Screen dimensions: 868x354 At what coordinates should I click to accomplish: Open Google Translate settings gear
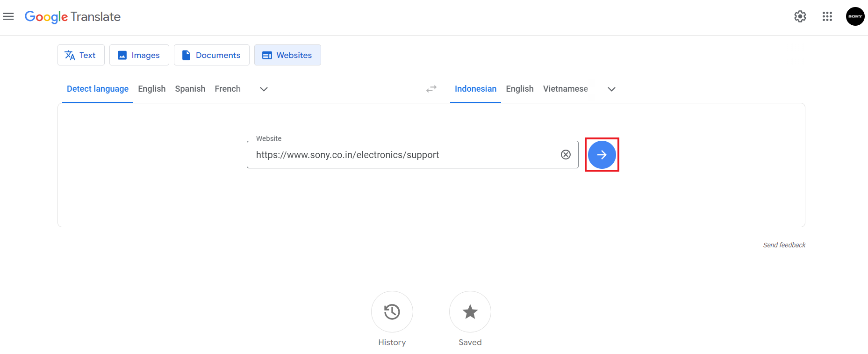tap(800, 17)
